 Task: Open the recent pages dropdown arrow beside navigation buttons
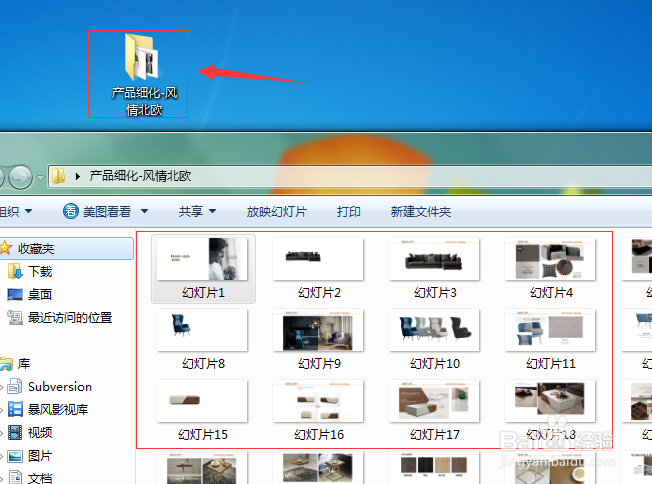coord(40,178)
